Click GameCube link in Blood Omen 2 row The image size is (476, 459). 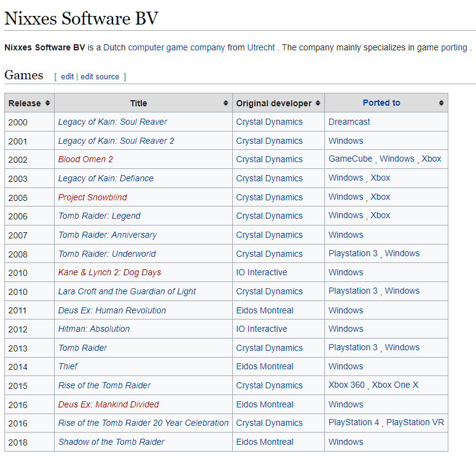pyautogui.click(x=350, y=159)
